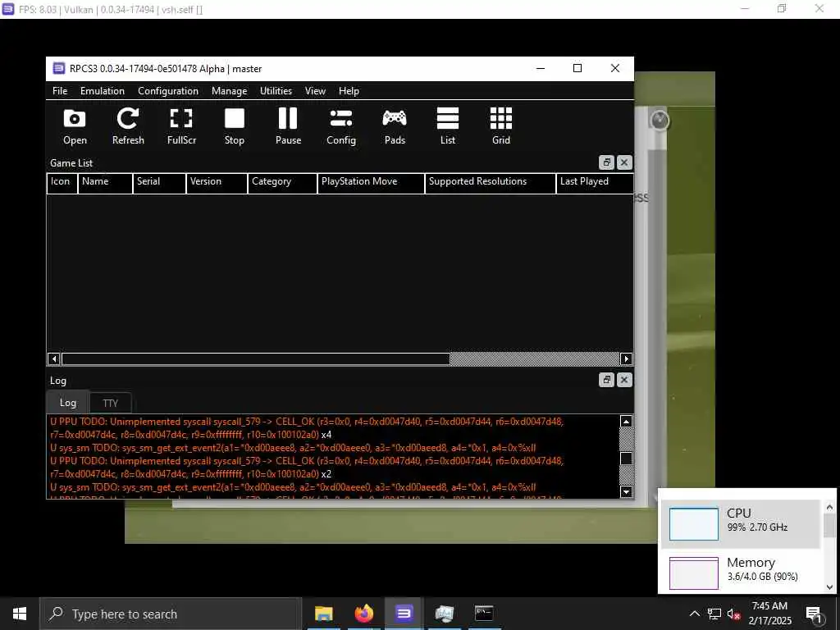The width and height of the screenshot is (840, 630).
Task: Sort game list by Version column
Action: pyautogui.click(x=217, y=182)
